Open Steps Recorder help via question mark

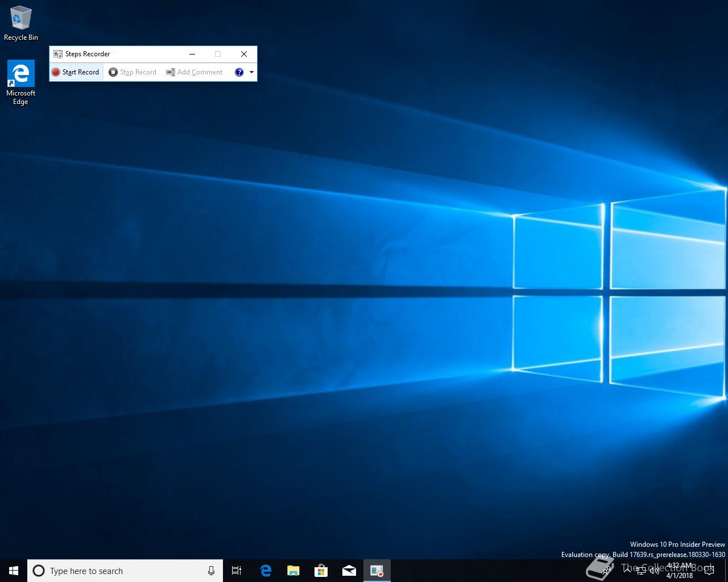(x=239, y=72)
